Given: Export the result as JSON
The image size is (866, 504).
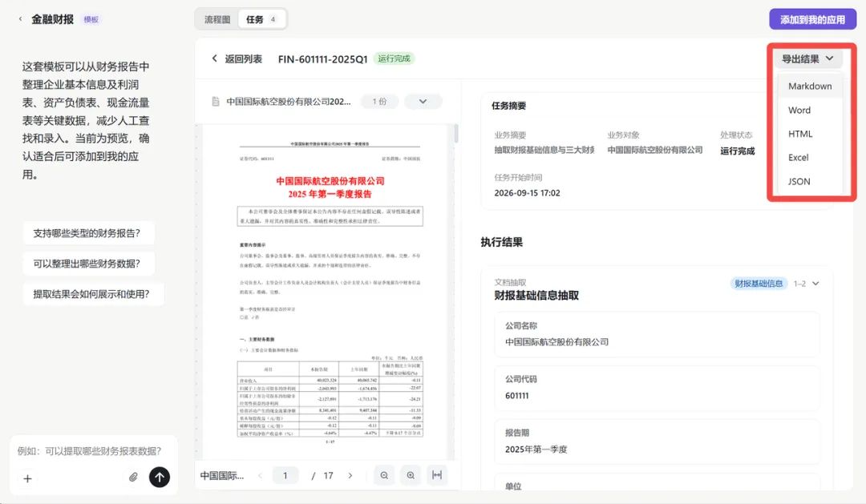Looking at the screenshot, I should coord(810,181).
